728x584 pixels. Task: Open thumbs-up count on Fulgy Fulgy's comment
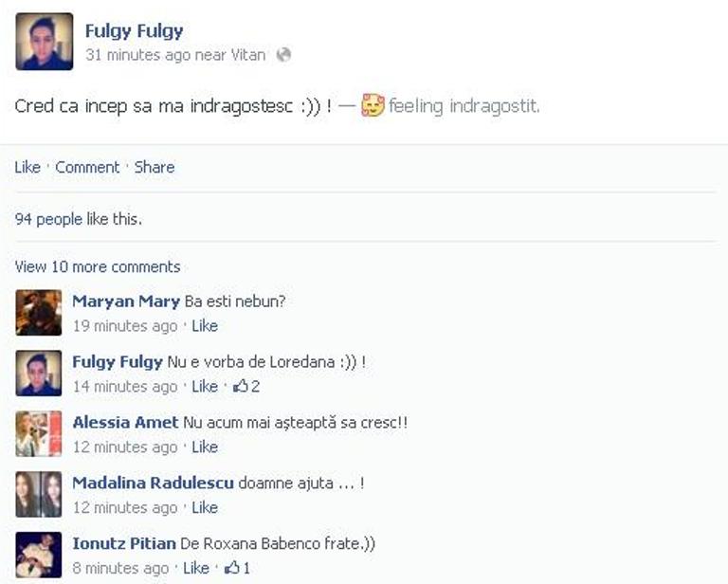tap(246, 386)
